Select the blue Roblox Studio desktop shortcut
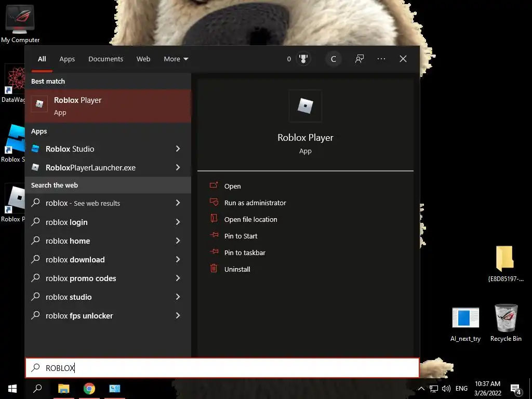The width and height of the screenshot is (532, 399). 13,143
